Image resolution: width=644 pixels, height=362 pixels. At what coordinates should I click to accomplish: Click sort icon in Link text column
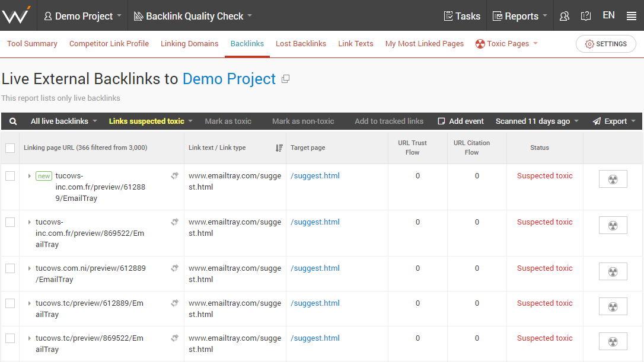tap(279, 148)
